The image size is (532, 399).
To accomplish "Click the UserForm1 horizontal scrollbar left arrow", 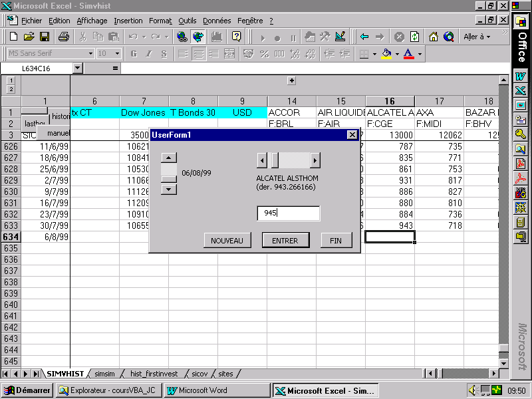I will (262, 160).
